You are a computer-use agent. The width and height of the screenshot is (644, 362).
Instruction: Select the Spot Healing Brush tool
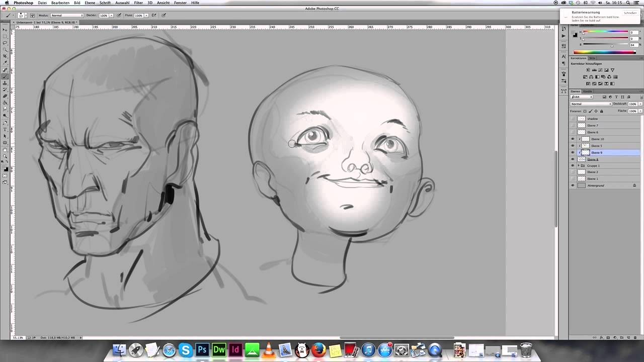point(5,70)
